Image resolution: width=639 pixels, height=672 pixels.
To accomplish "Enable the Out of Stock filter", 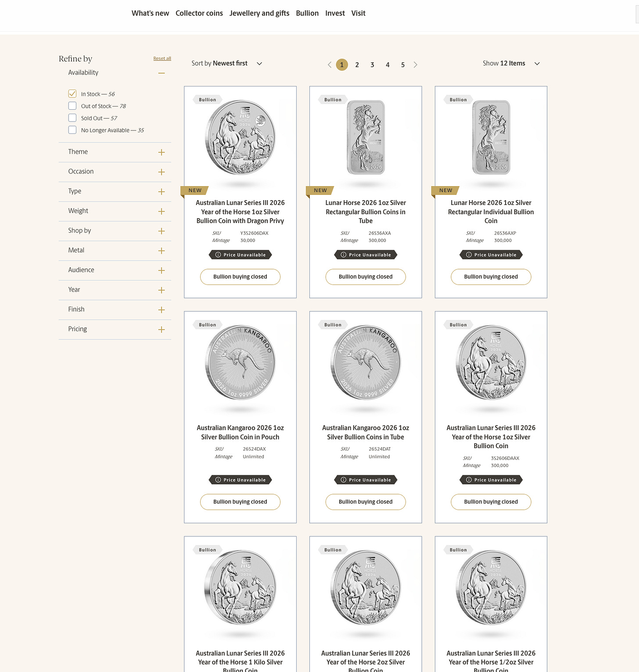I will pos(72,106).
